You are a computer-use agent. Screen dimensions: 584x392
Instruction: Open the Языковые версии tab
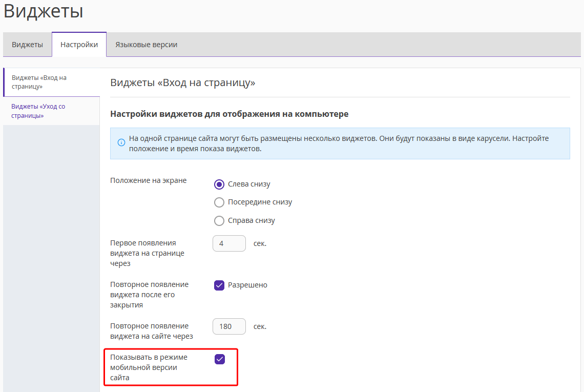click(146, 45)
